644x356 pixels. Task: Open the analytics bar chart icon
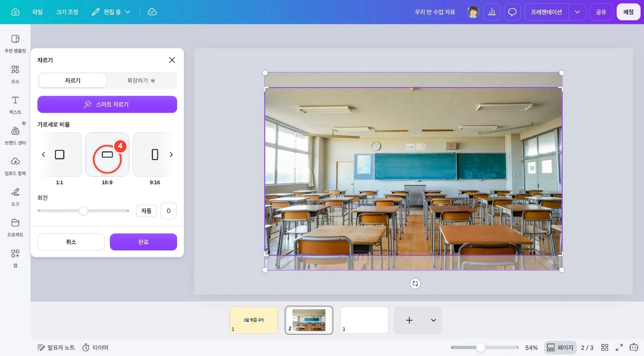coord(492,12)
